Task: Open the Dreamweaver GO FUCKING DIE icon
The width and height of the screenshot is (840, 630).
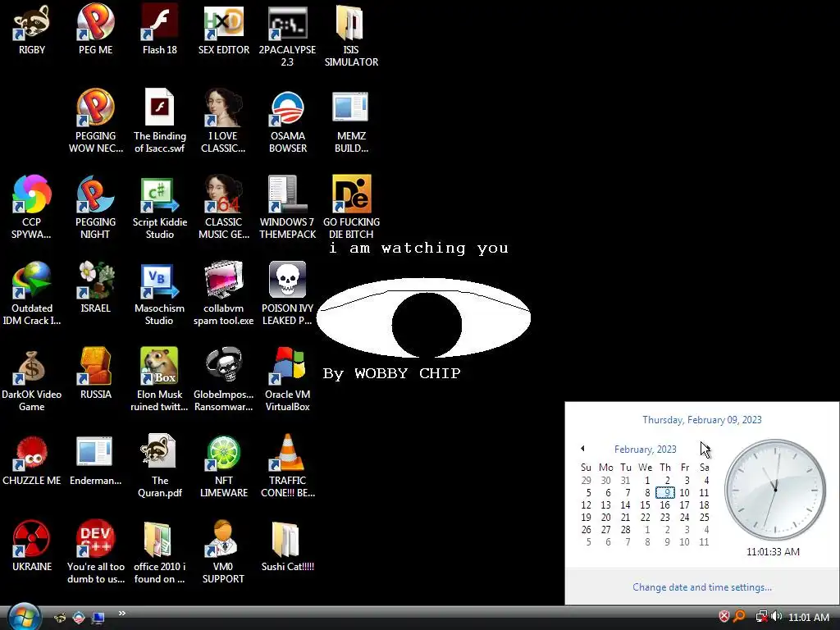Action: (351, 208)
